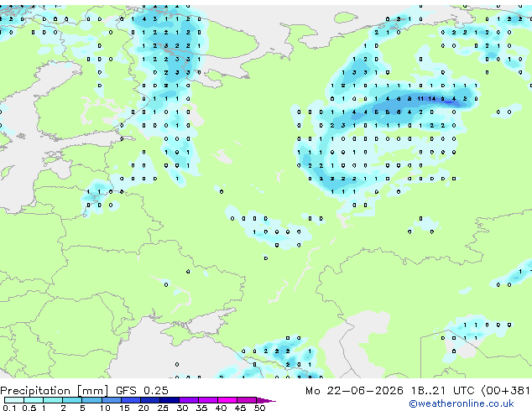Image resolution: width=532 pixels, height=411 pixels.
Task: Click the legend label '35'
Action: (201, 408)
